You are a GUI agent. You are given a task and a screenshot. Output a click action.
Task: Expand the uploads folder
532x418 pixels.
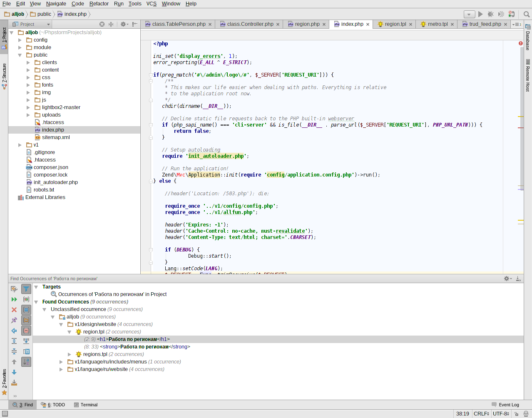point(28,115)
